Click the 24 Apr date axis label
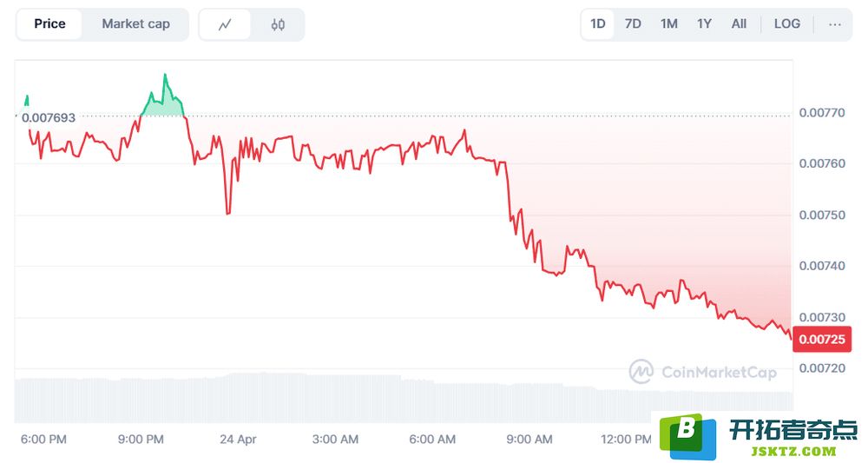 coord(238,440)
